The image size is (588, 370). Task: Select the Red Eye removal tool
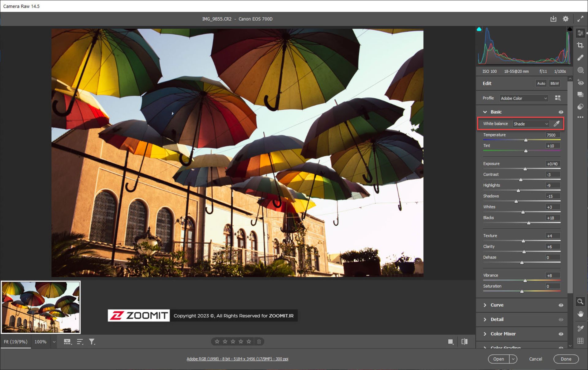point(580,82)
